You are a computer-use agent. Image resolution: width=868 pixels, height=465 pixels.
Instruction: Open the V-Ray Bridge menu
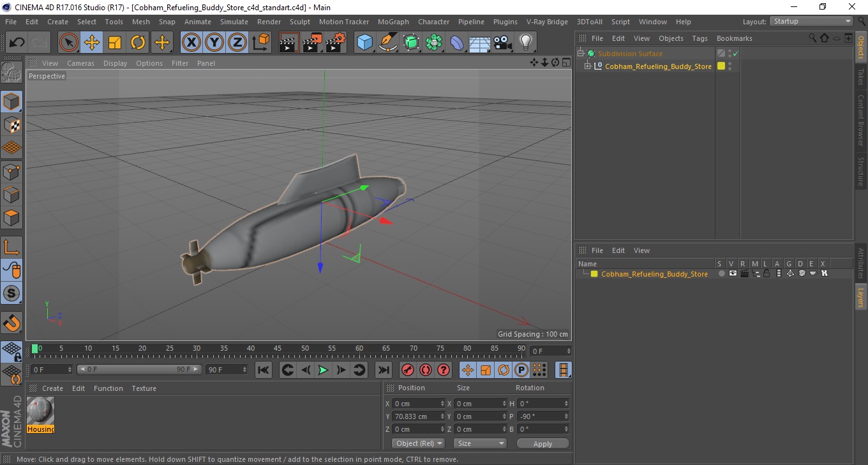click(547, 22)
